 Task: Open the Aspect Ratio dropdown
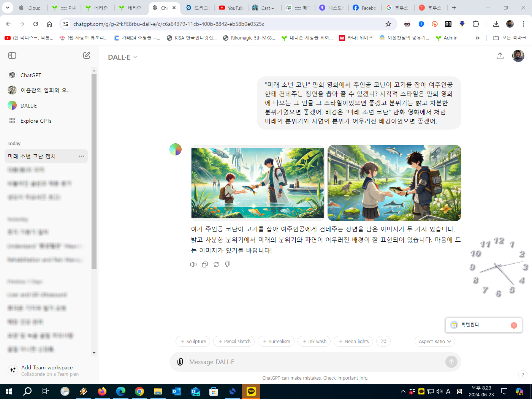435,341
